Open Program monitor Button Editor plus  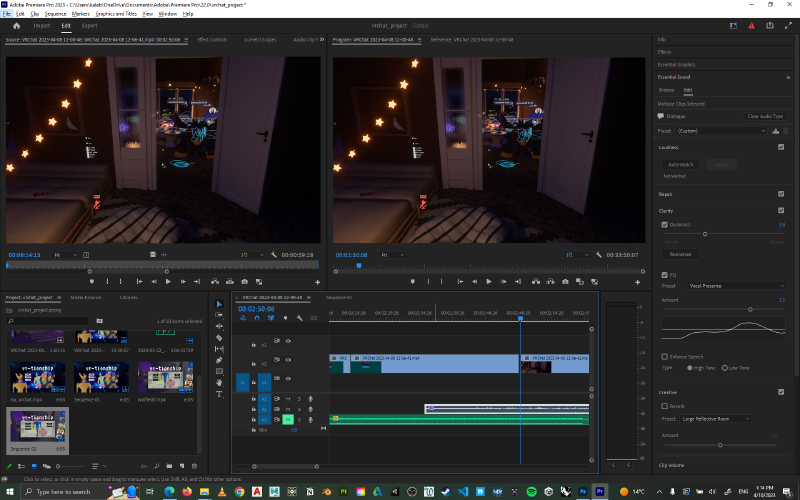pos(637,282)
